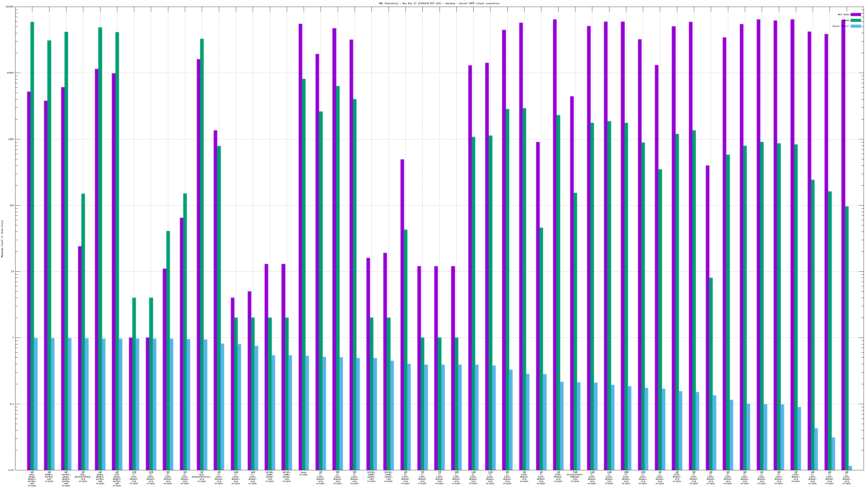868x488 pixels.
Task: Click the blue Score legend swatch
Action: (x=856, y=26)
